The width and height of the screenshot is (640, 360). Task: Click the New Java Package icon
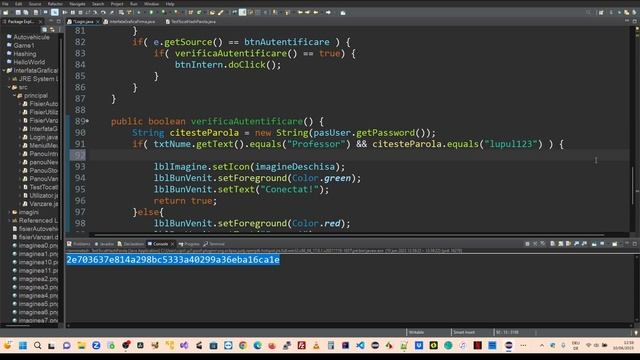click(x=191, y=13)
